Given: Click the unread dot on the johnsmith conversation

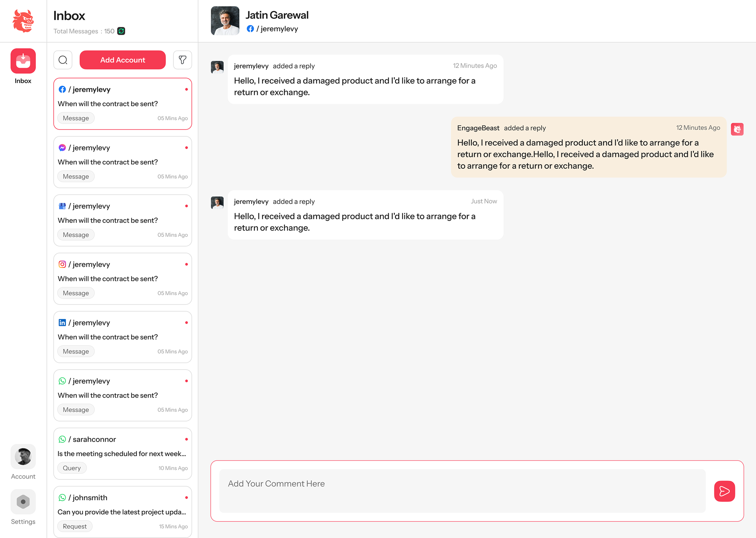Looking at the screenshot, I should tap(186, 497).
